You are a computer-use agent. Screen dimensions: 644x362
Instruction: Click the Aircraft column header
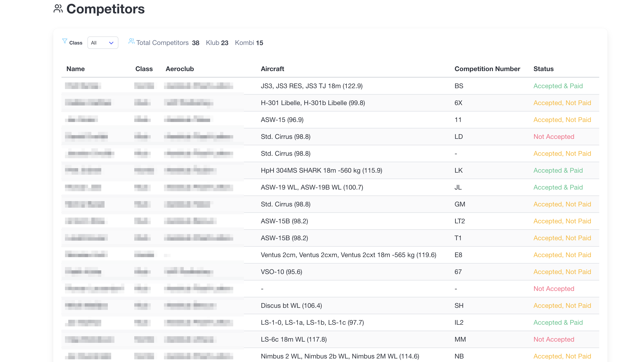pyautogui.click(x=272, y=69)
